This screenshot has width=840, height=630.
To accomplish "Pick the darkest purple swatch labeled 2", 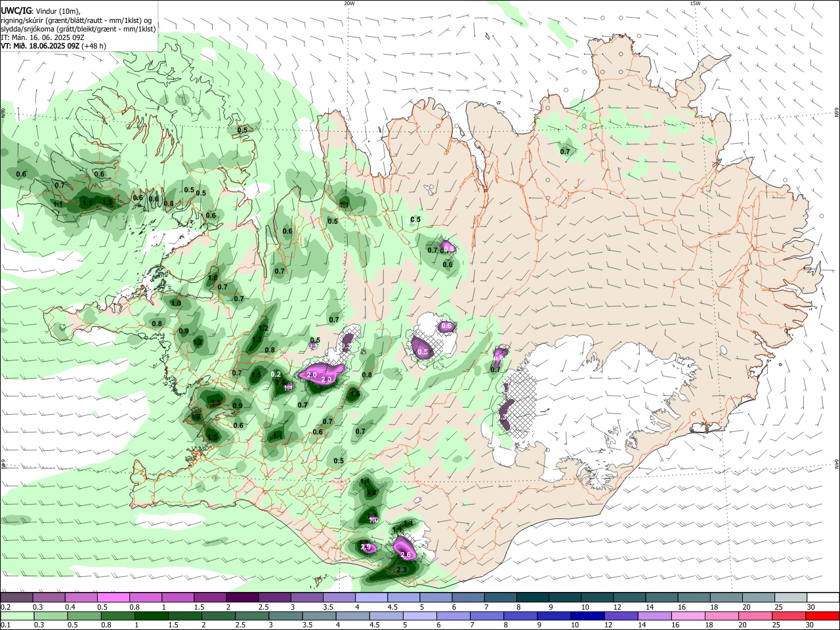I will (x=241, y=598).
